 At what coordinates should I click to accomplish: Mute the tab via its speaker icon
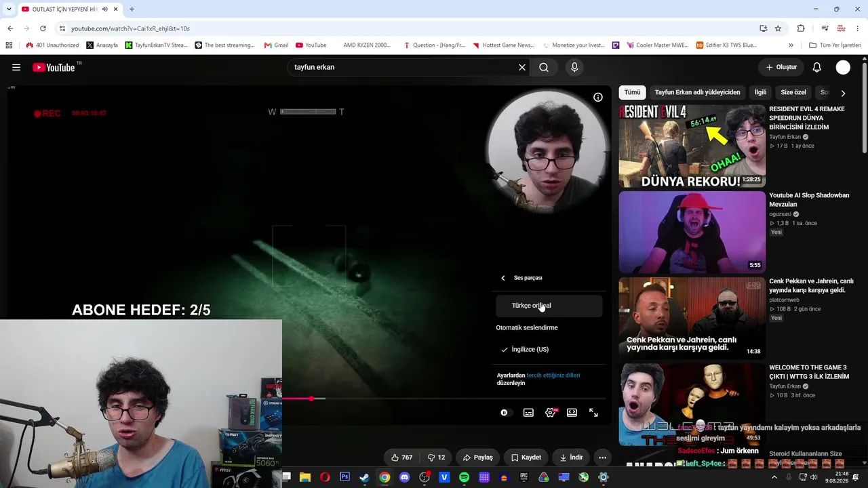104,9
